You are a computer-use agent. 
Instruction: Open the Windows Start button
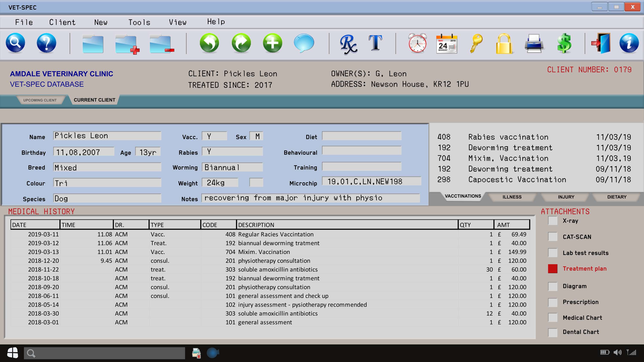point(12,353)
